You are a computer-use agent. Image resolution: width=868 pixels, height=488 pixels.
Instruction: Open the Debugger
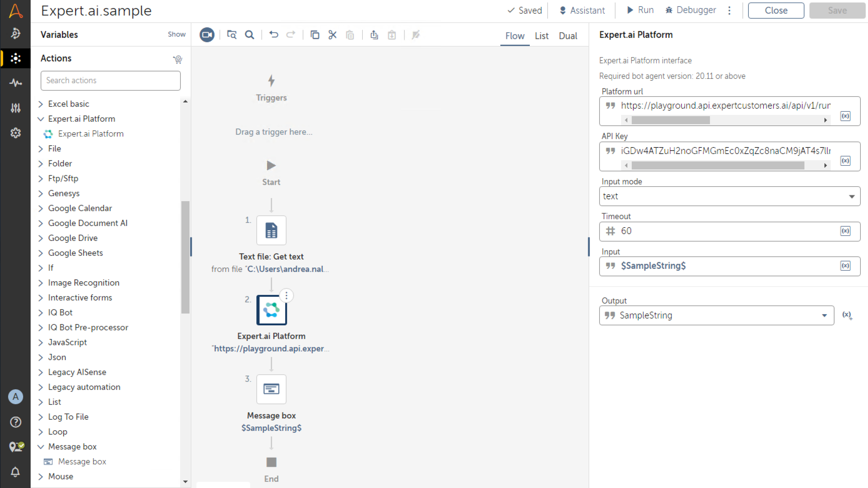tap(691, 10)
